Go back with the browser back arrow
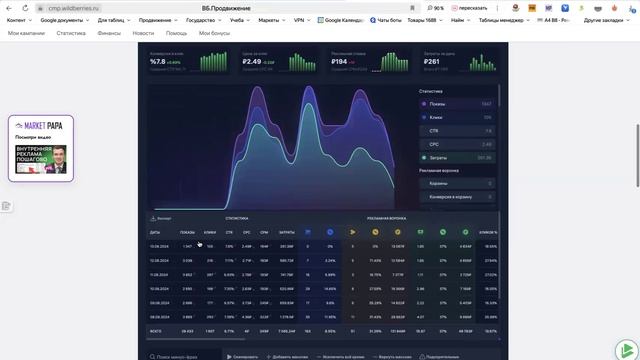 (x=9, y=8)
